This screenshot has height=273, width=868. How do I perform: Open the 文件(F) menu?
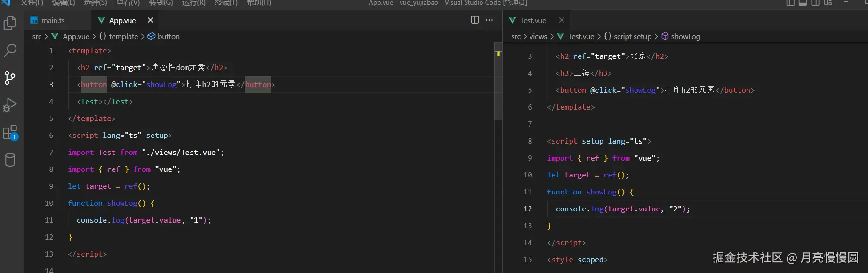(32, 3)
